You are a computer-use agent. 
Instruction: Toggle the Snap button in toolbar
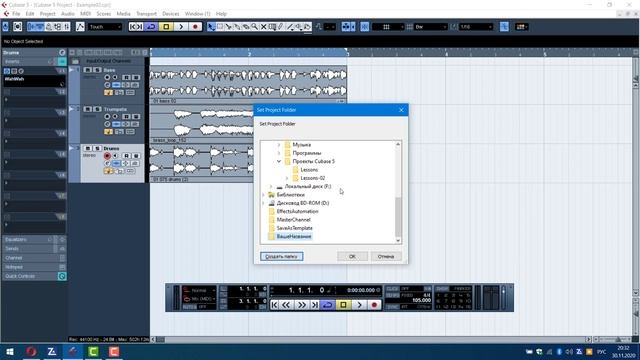(x=364, y=27)
